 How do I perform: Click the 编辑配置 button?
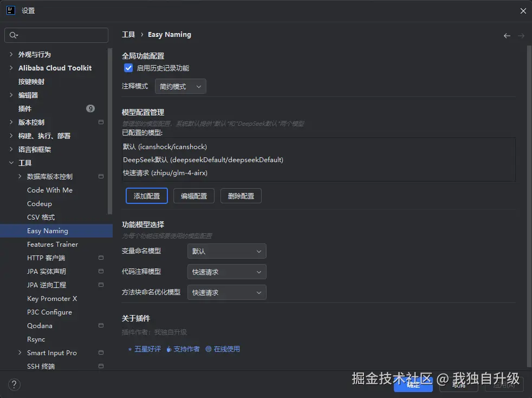(x=193, y=196)
